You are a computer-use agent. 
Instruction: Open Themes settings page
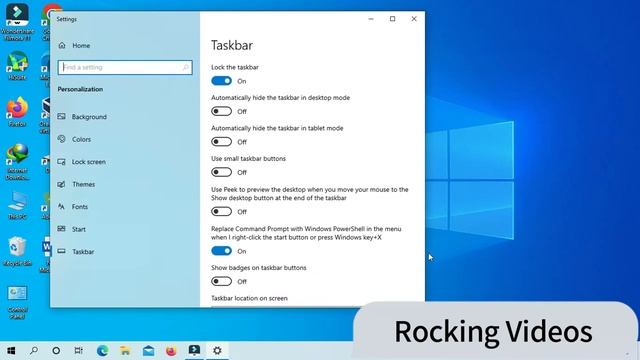[x=76, y=184]
